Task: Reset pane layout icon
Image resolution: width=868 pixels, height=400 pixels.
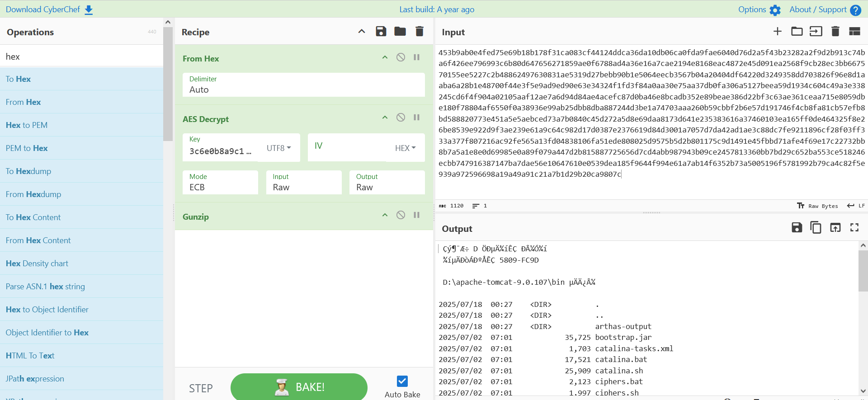Action: (854, 31)
